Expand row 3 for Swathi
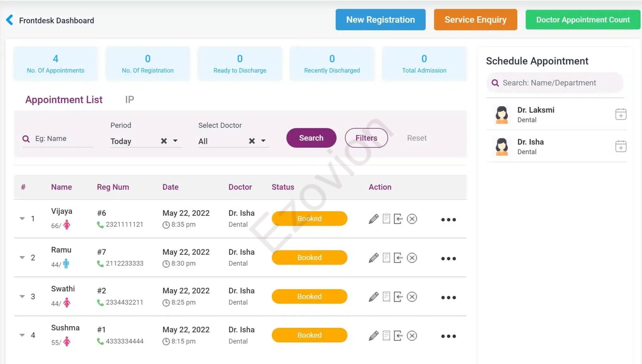This screenshot has height=364, width=642. click(x=22, y=296)
